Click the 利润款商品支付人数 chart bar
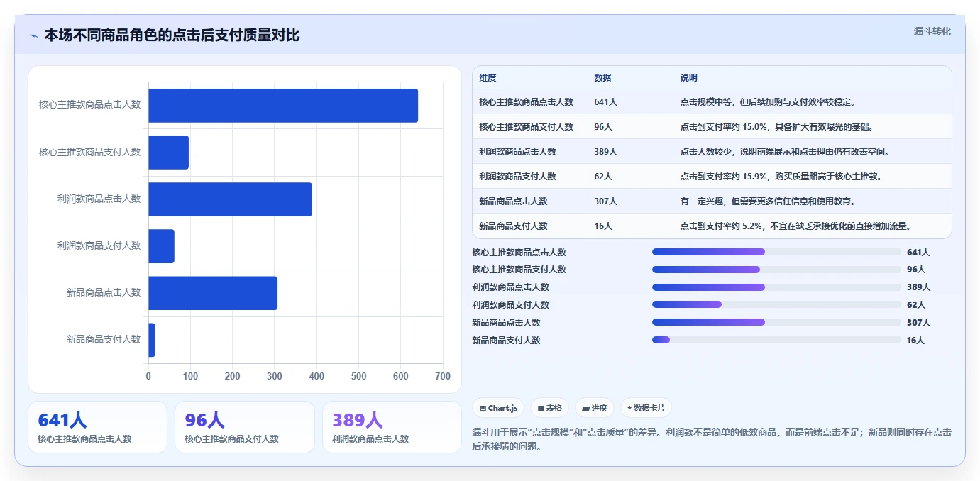 pos(161,245)
